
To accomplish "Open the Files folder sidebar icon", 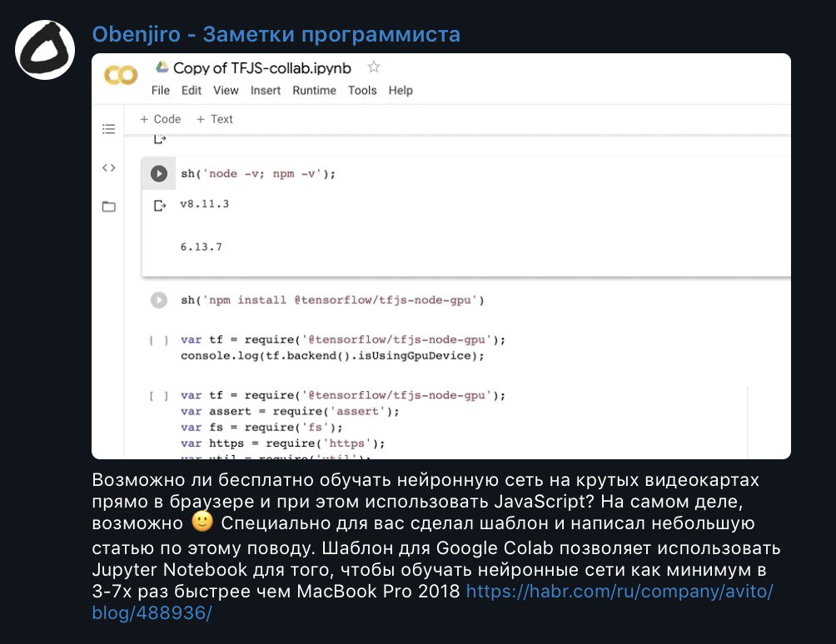I will tap(109, 206).
